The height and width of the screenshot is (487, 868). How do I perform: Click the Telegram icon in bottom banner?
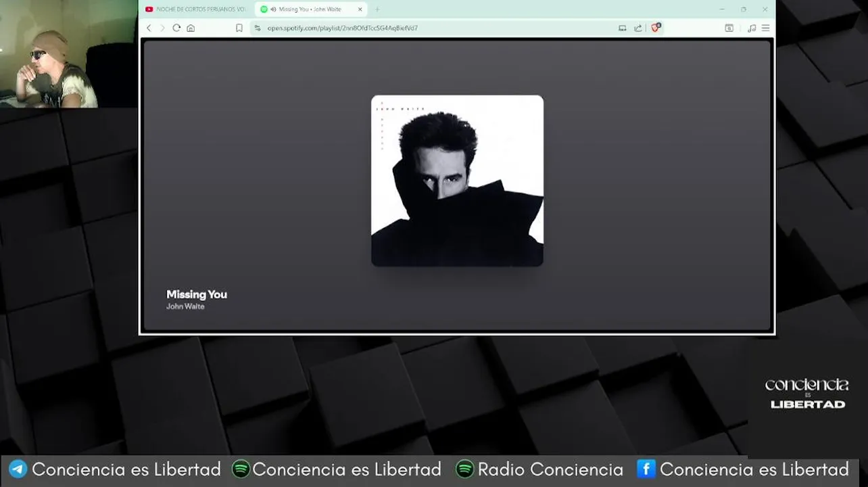pos(18,469)
